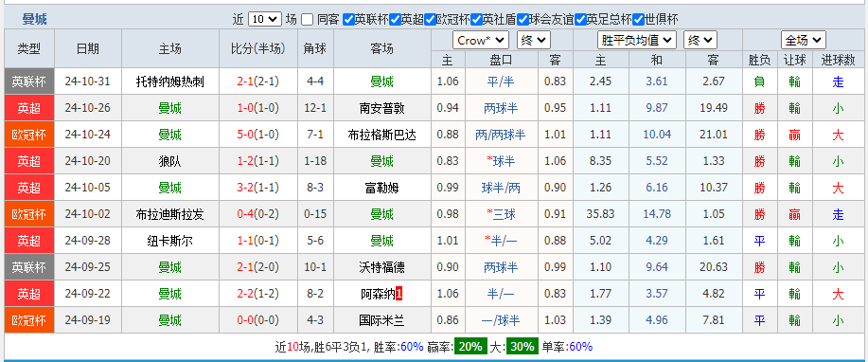Open the 阿森纳 team link

tap(378, 294)
